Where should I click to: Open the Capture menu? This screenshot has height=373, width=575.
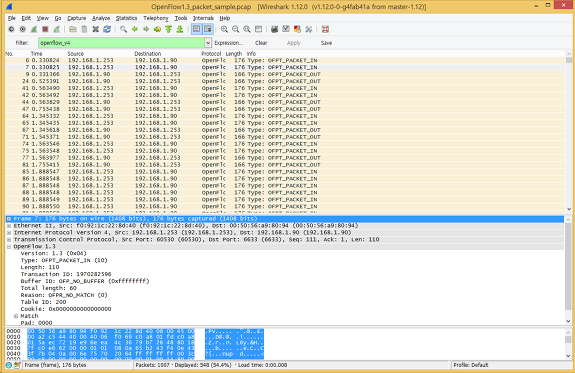[x=77, y=18]
